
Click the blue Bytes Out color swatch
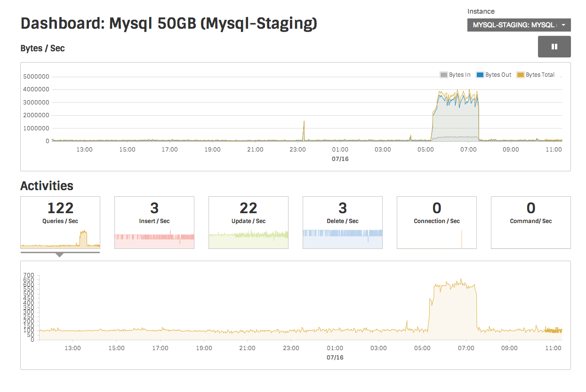[480, 75]
